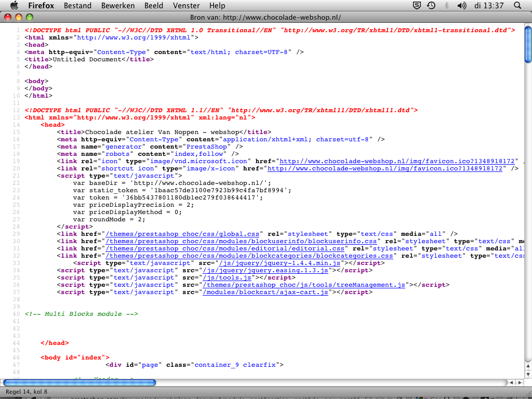
Task: Click the vertical scrollbar down arrow
Action: (528, 374)
